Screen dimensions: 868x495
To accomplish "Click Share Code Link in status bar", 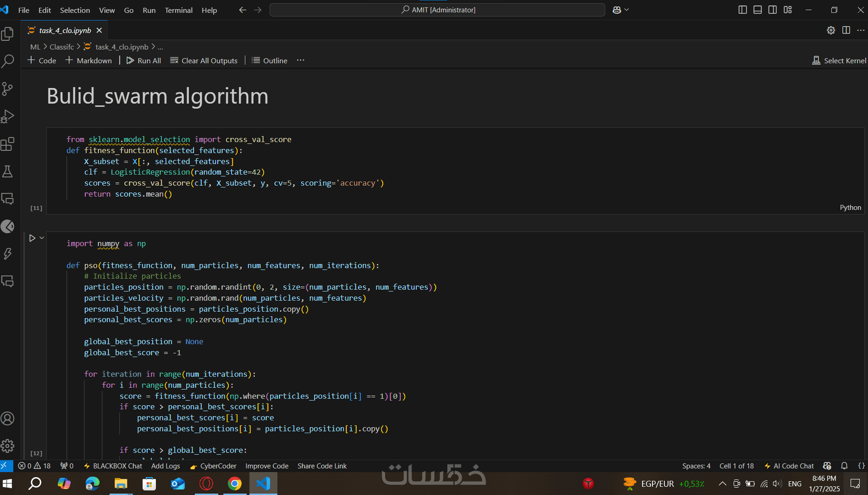I will [322, 466].
